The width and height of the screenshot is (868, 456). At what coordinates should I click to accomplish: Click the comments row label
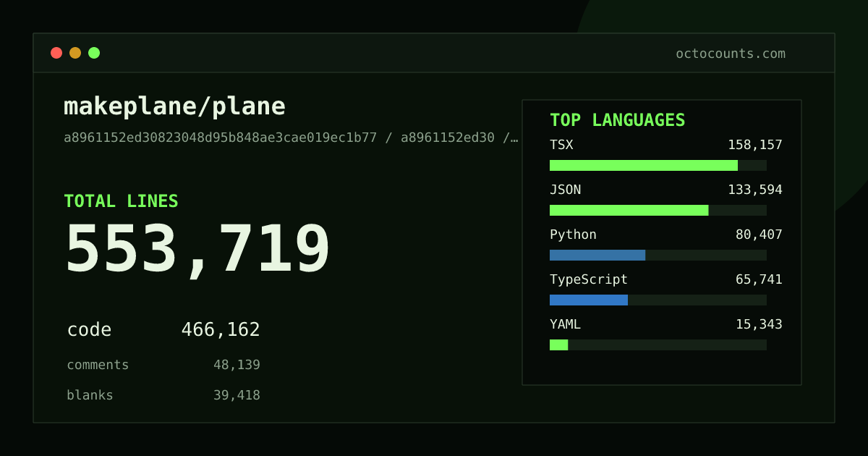pos(98,365)
